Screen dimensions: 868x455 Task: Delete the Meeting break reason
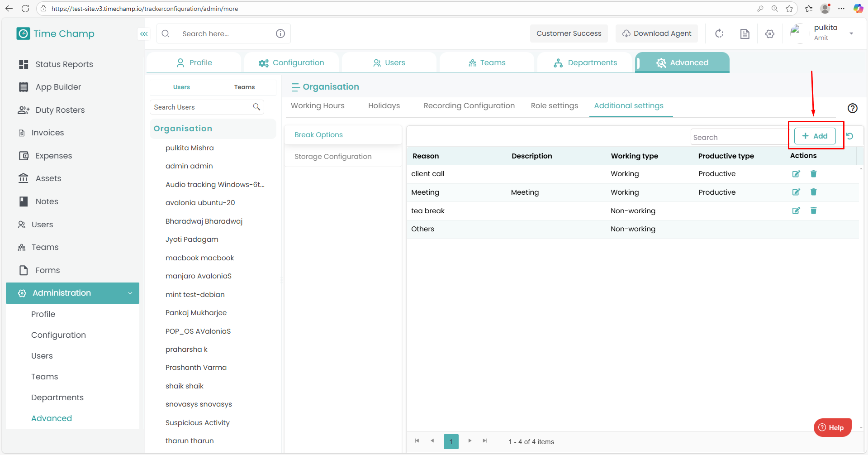pos(813,192)
